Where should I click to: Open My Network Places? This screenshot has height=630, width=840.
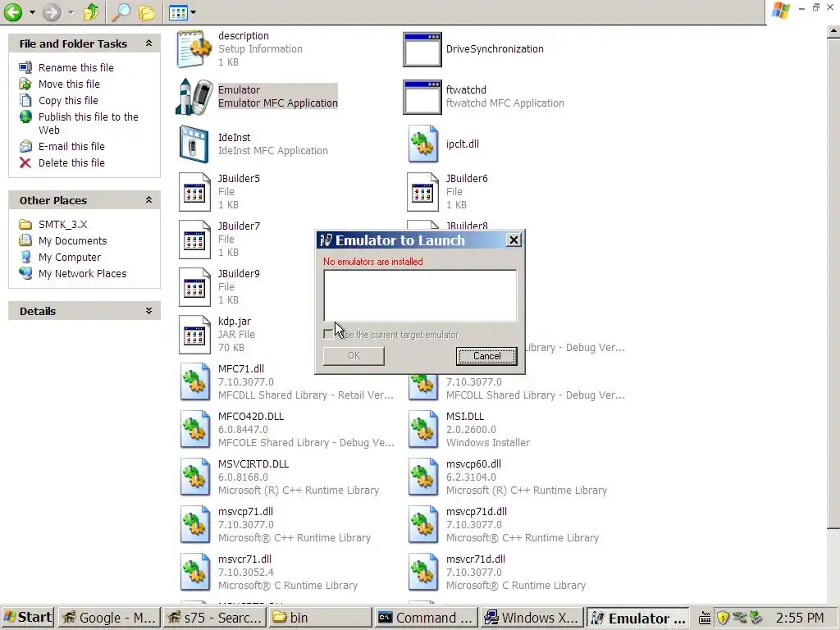tap(82, 274)
